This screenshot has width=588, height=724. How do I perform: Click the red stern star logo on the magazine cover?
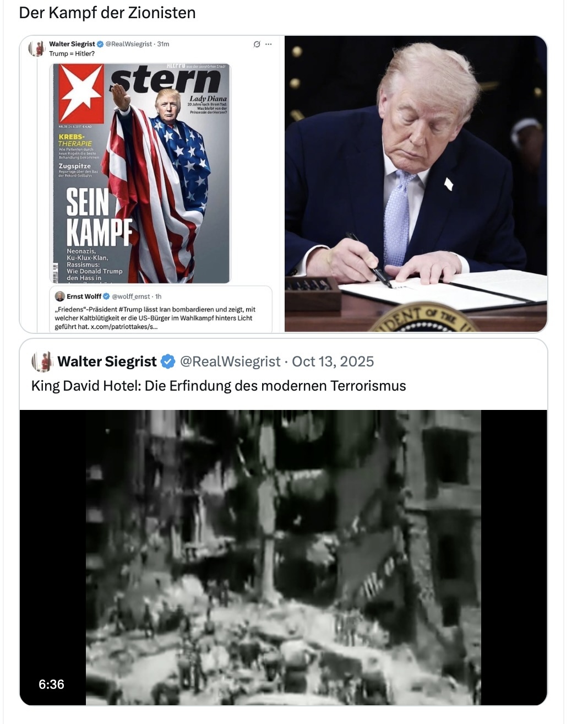pos(81,92)
